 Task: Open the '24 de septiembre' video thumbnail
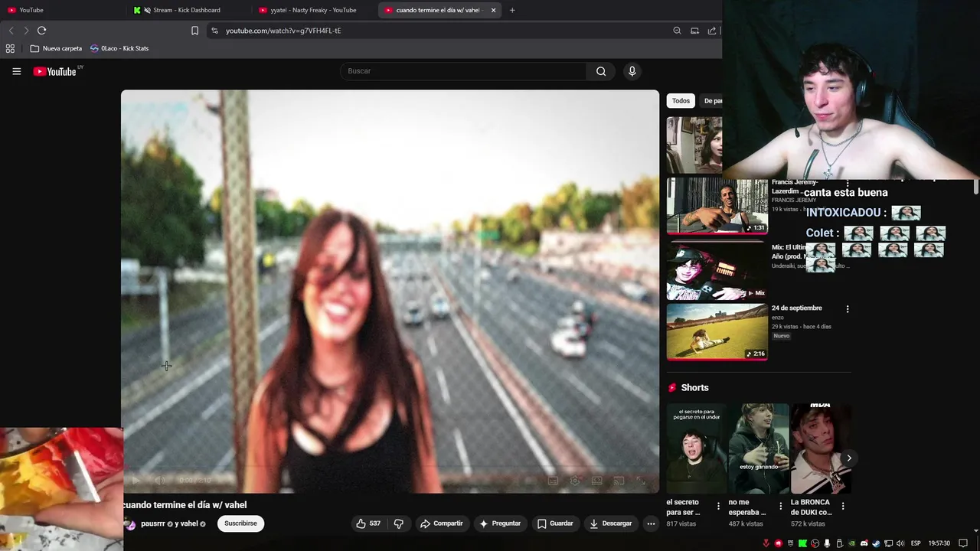click(x=717, y=331)
